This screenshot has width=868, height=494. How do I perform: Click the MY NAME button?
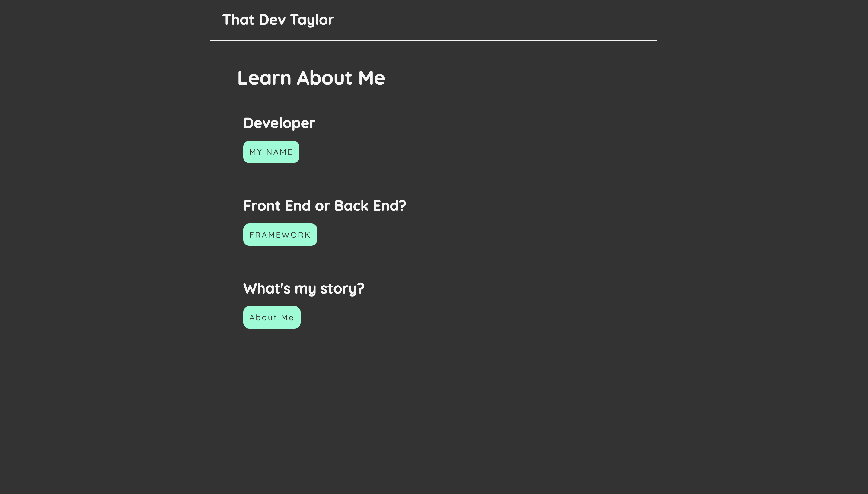(271, 152)
